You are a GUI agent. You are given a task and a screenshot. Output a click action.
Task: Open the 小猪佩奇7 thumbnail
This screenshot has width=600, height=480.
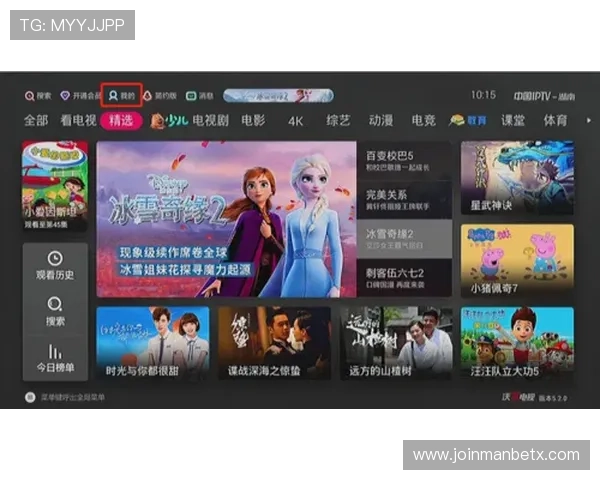(517, 261)
